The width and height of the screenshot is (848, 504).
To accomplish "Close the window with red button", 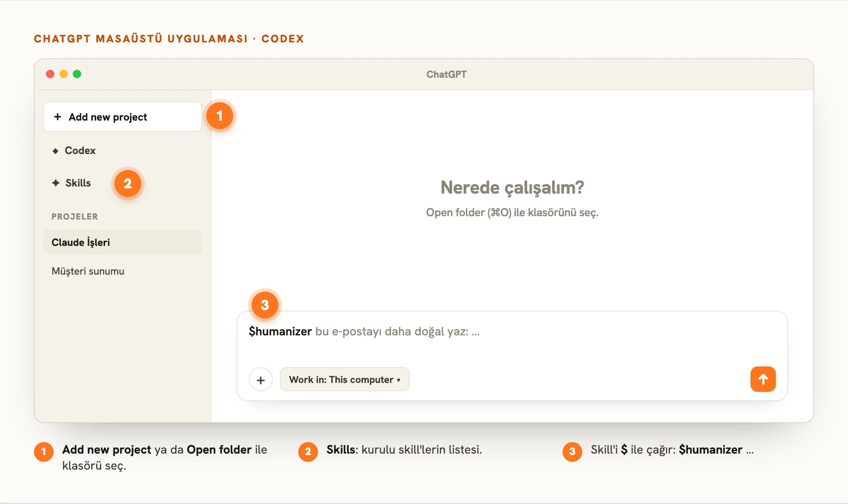I will tap(50, 74).
